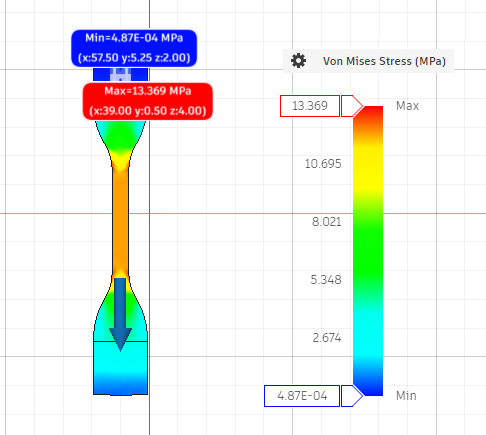Edit the legend maximum value 13.369
The image size is (486, 435).
[310, 106]
